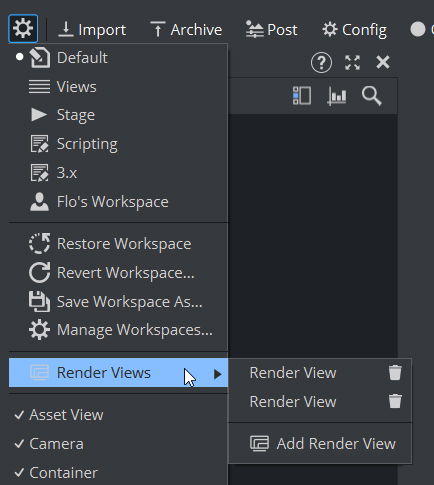Click the workspace gear icon button
This screenshot has width=434, height=485.
(23, 29)
